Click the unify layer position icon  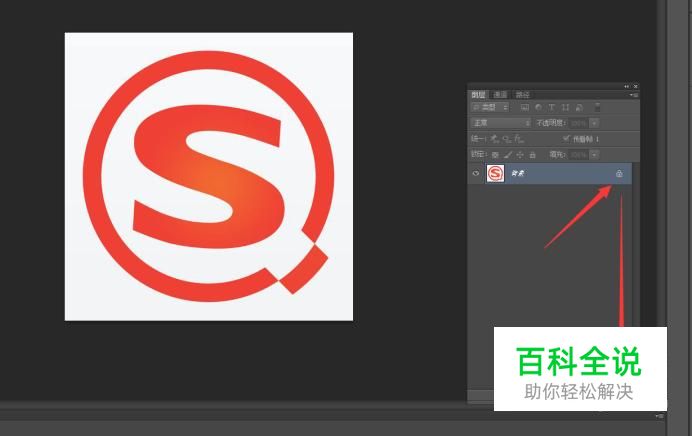coord(495,139)
